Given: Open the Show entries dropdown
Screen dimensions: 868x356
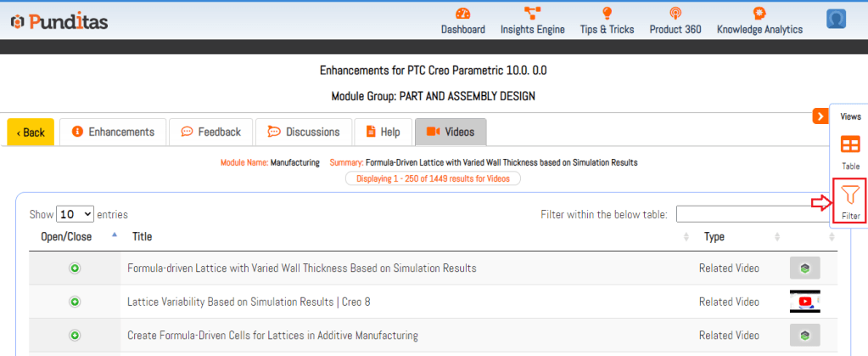Looking at the screenshot, I should click(x=75, y=215).
